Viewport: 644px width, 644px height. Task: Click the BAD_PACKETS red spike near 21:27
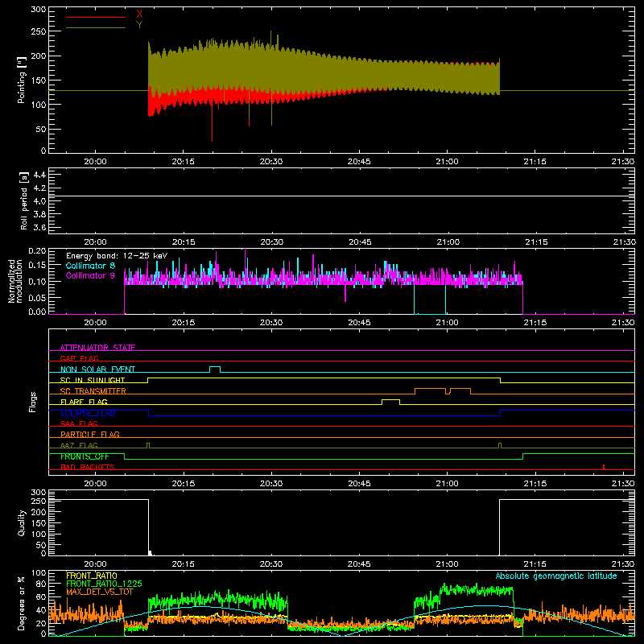tap(603, 467)
